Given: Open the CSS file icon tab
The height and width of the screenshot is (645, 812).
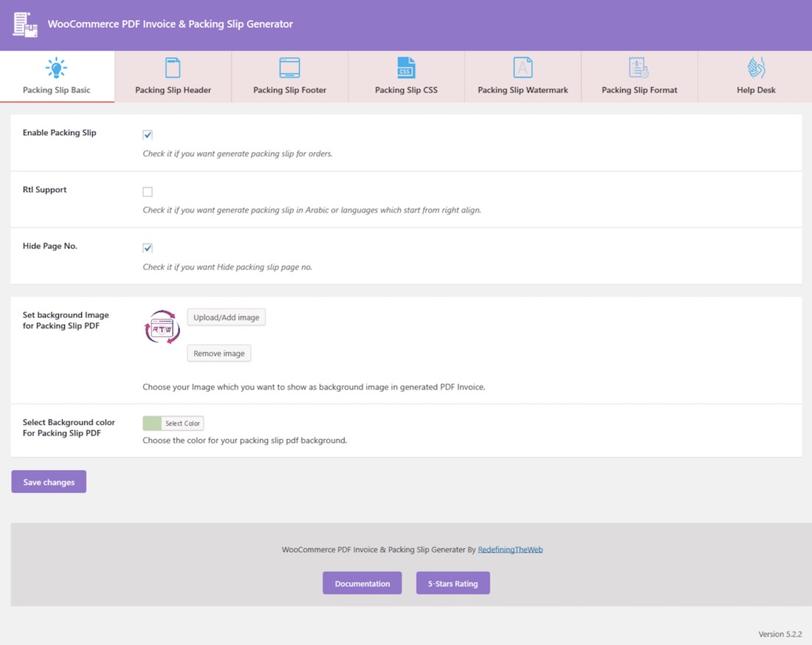Looking at the screenshot, I should coord(406,68).
